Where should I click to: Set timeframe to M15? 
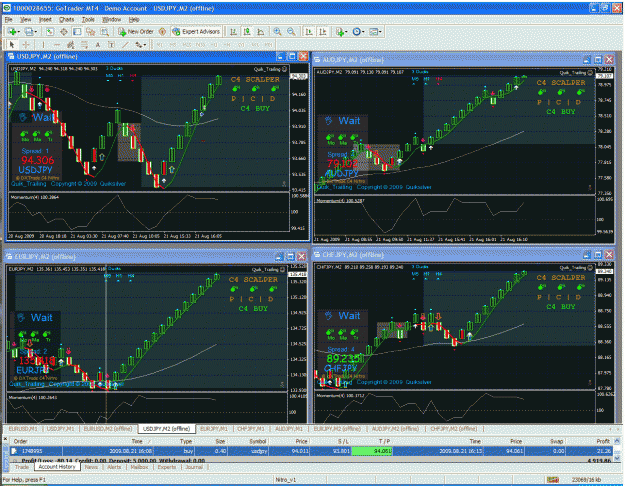coord(187,45)
